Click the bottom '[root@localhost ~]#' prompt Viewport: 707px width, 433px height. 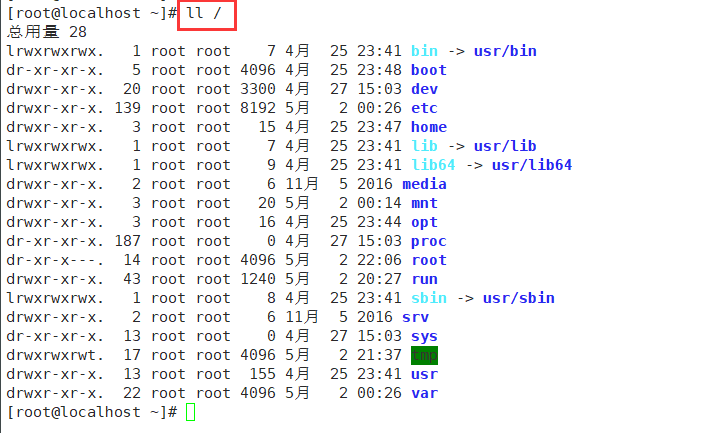click(x=92, y=412)
